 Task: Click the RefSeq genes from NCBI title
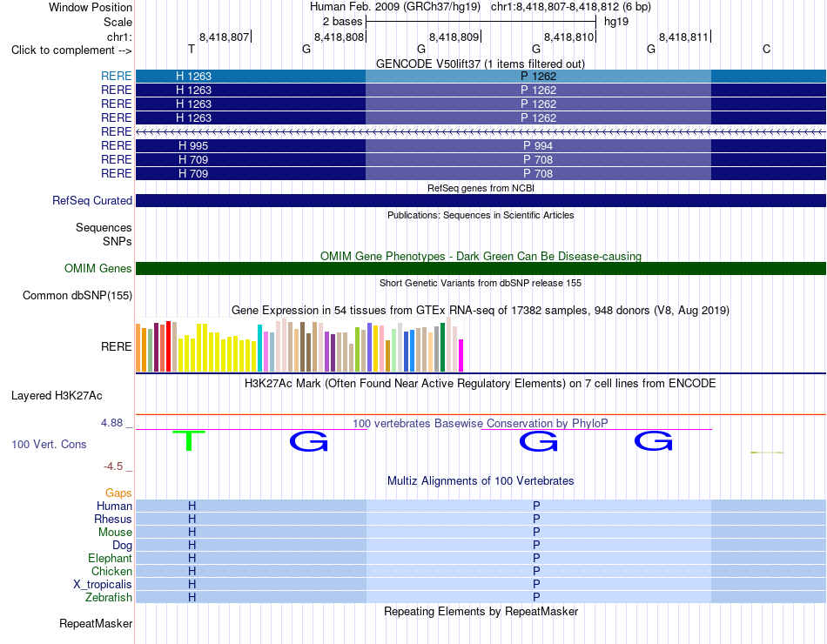[481, 188]
